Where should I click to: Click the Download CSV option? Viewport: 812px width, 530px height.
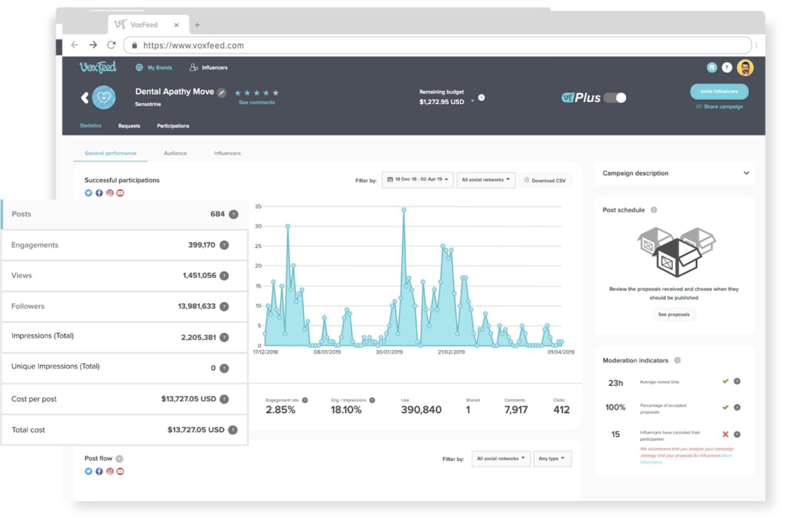545,180
